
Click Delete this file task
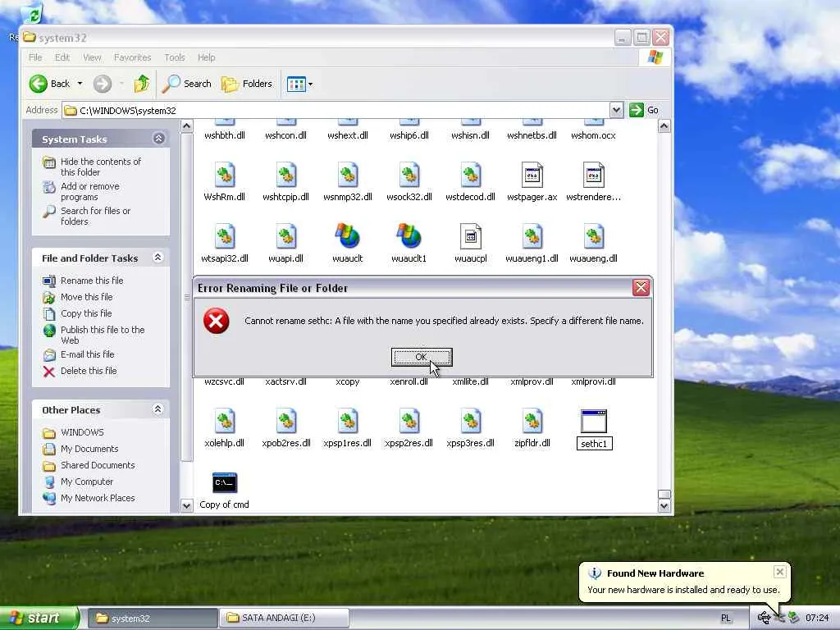[89, 371]
